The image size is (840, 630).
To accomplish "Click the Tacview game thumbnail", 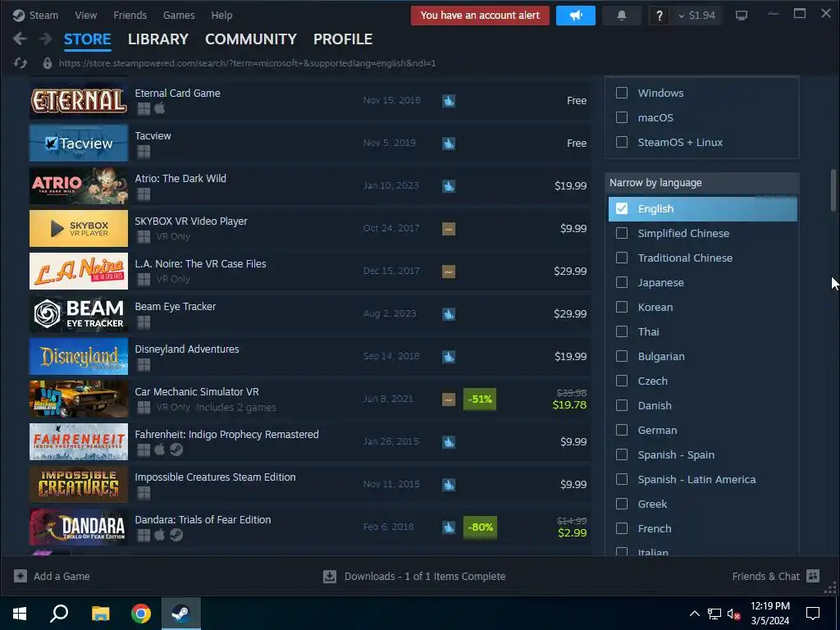I will (x=79, y=143).
